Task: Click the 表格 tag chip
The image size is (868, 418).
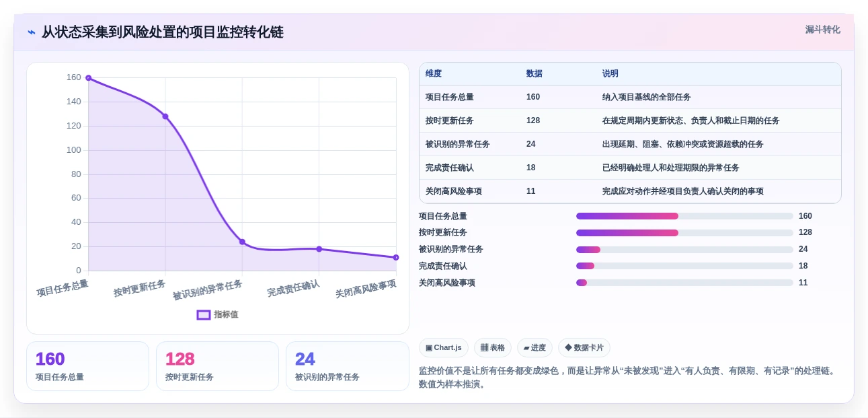Action: tap(493, 347)
